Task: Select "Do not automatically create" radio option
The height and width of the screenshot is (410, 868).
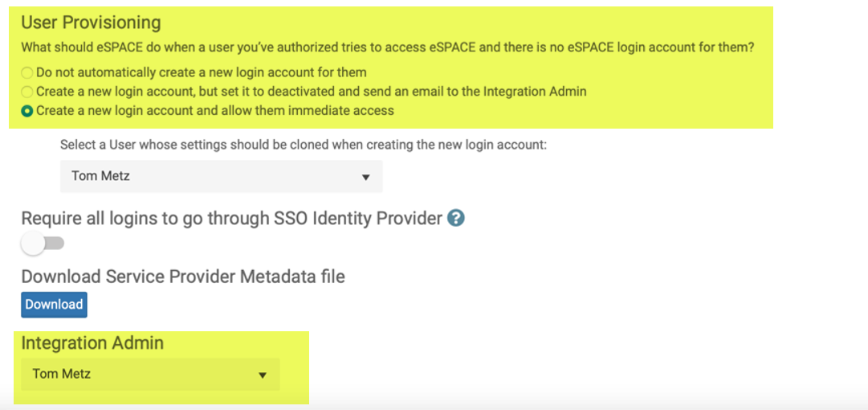Action: coord(27,72)
